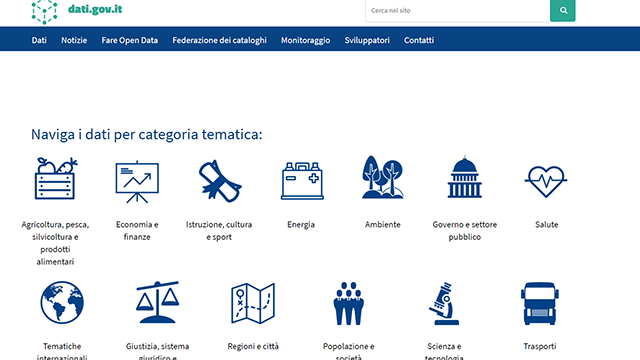Open the Tematiche internazionali globe icon
The image size is (640, 360).
point(62,302)
